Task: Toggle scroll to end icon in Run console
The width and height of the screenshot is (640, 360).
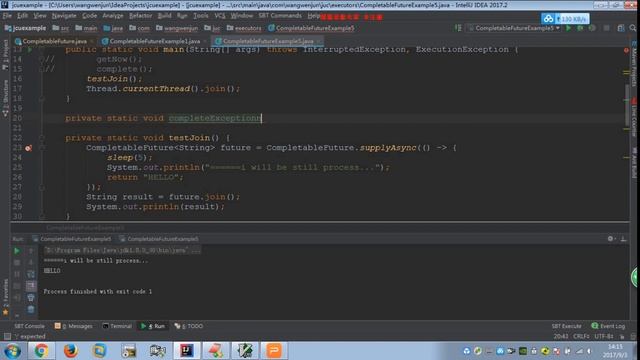Action: (x=31, y=286)
